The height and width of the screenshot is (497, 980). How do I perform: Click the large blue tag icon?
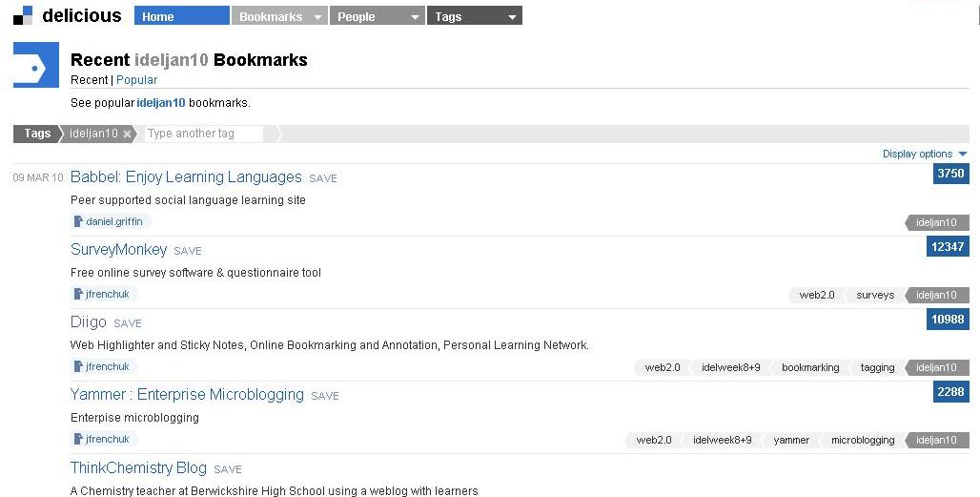(35, 65)
